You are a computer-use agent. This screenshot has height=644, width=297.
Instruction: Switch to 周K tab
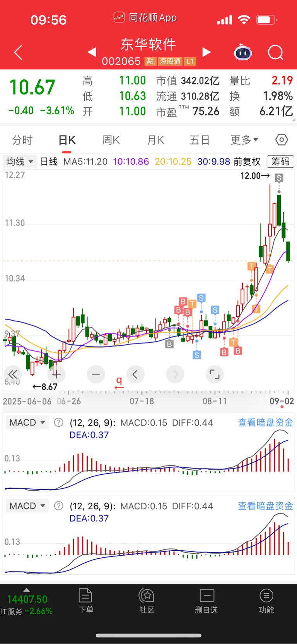tap(111, 140)
